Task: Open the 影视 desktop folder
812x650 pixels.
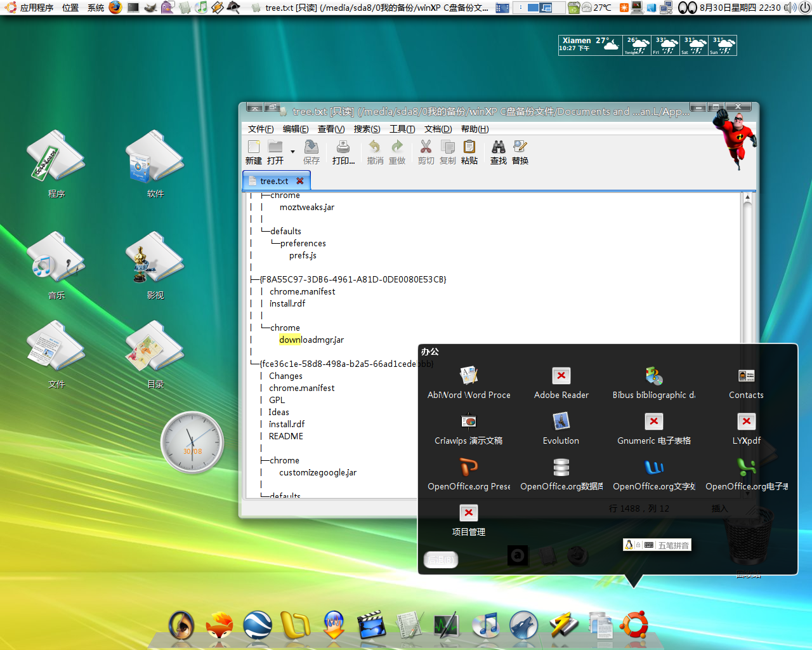Action: (155, 265)
